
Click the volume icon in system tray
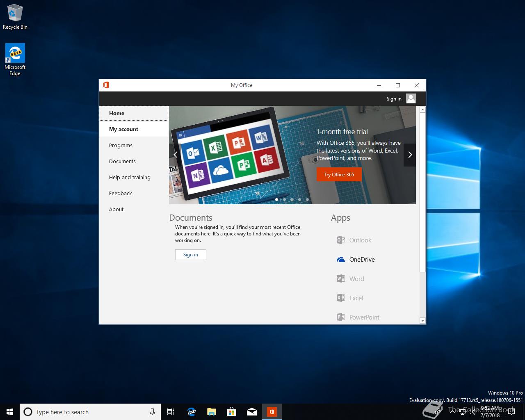(x=472, y=412)
